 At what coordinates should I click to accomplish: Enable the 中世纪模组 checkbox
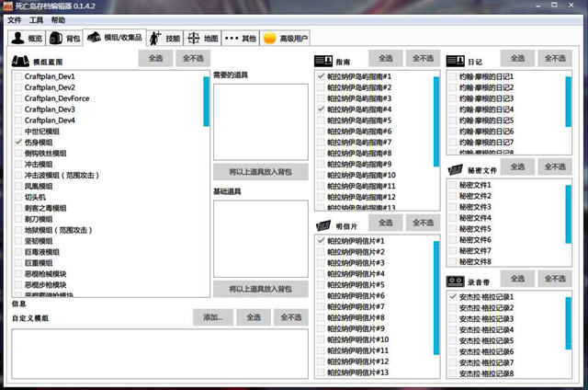18,132
